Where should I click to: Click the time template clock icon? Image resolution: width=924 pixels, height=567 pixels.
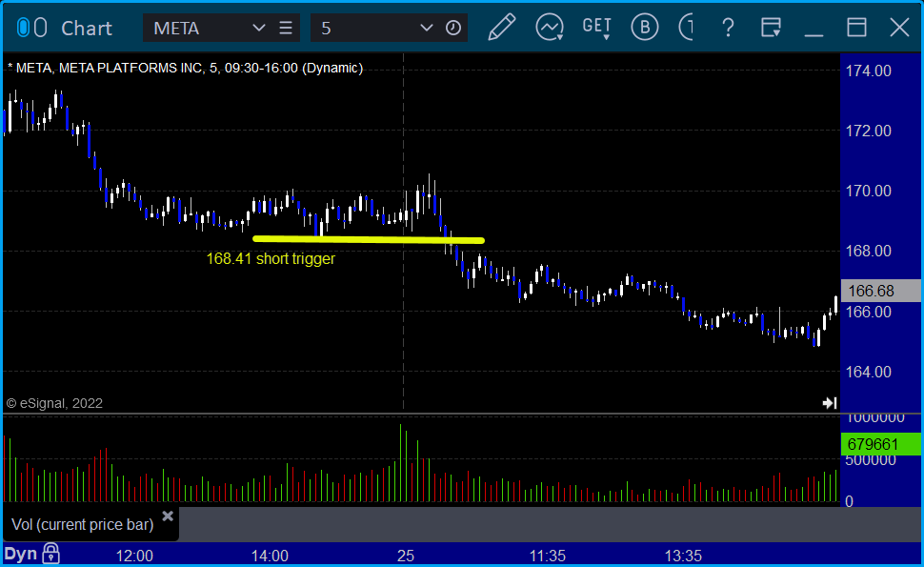click(453, 28)
